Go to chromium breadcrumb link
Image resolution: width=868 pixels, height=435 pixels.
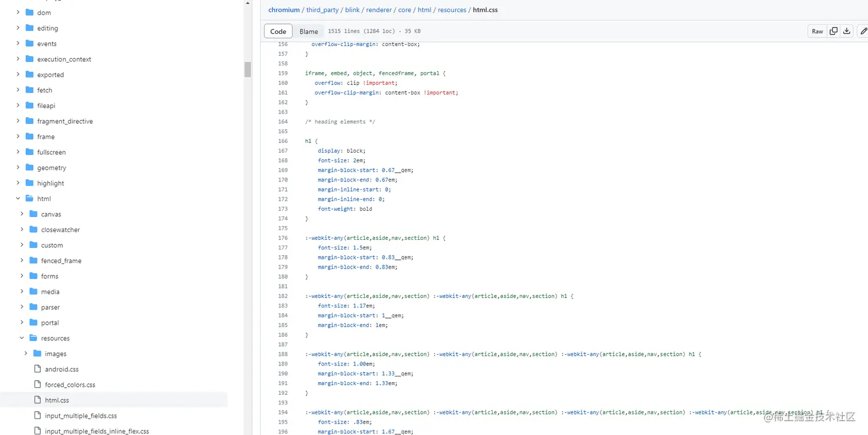(284, 10)
